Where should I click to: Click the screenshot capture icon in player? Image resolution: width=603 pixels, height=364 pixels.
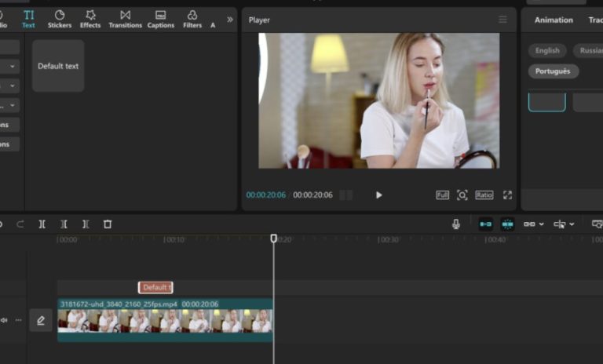462,195
